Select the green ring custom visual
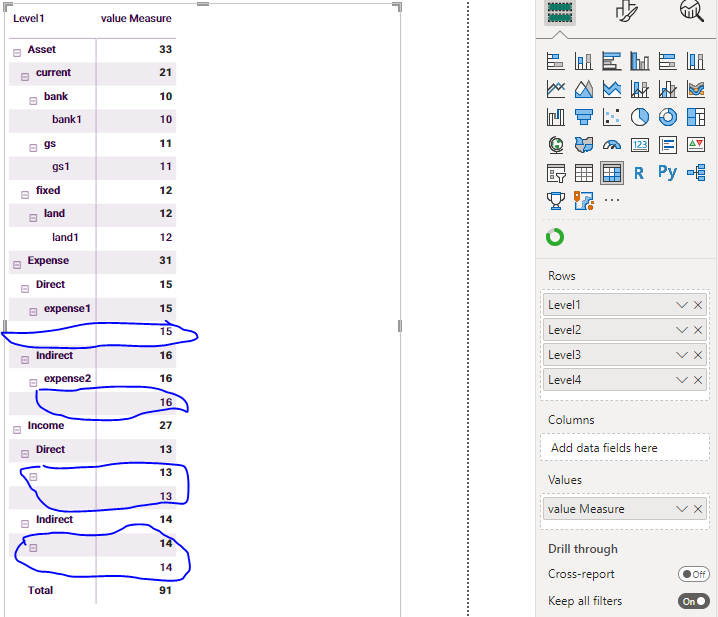The image size is (718, 617). click(555, 237)
